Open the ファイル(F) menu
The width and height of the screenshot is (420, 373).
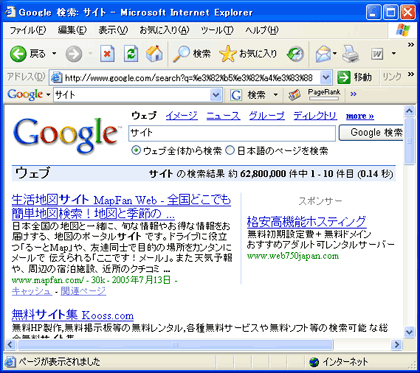coord(27,30)
